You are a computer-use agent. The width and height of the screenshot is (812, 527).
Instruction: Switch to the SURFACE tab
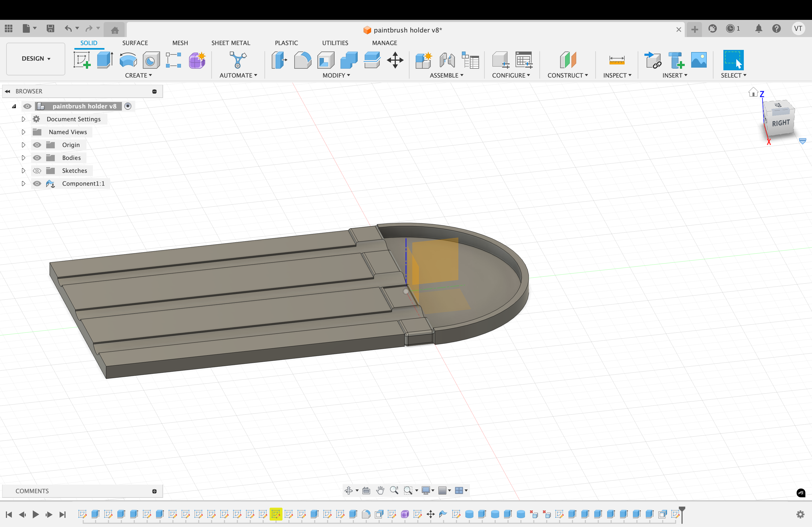point(135,43)
